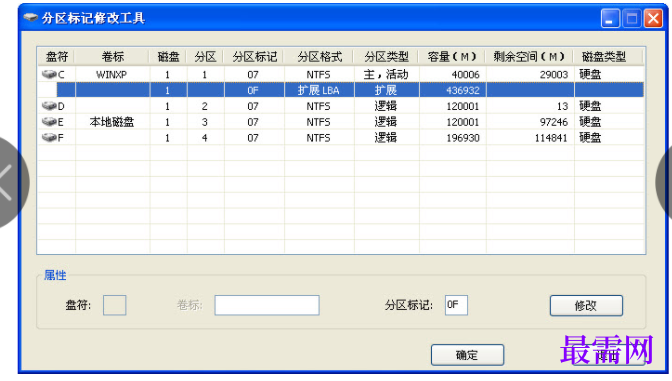This screenshot has width=672, height=381.
Task: Focus the 分区标记 input field
Action: coord(456,305)
